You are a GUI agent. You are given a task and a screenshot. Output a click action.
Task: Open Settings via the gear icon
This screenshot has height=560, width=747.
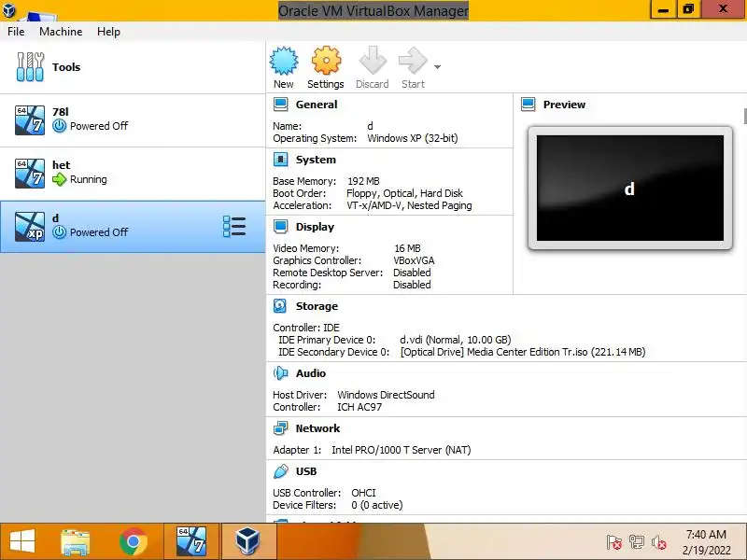326,61
